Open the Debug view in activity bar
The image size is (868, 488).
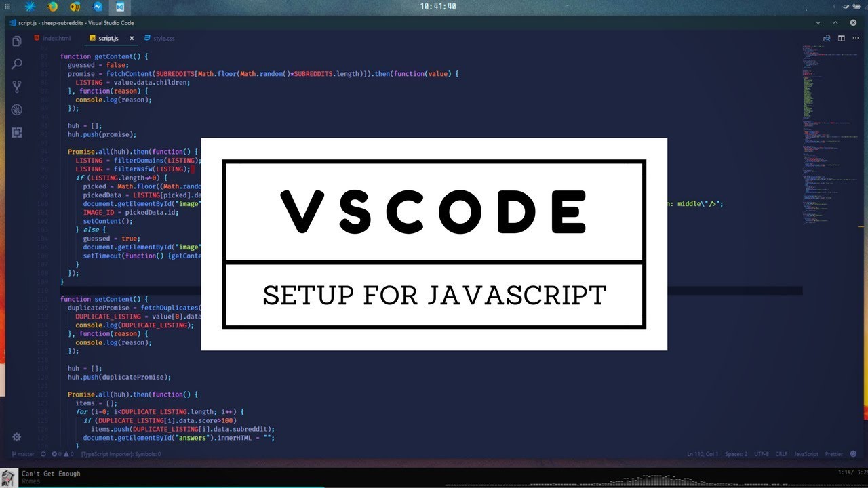(x=17, y=110)
